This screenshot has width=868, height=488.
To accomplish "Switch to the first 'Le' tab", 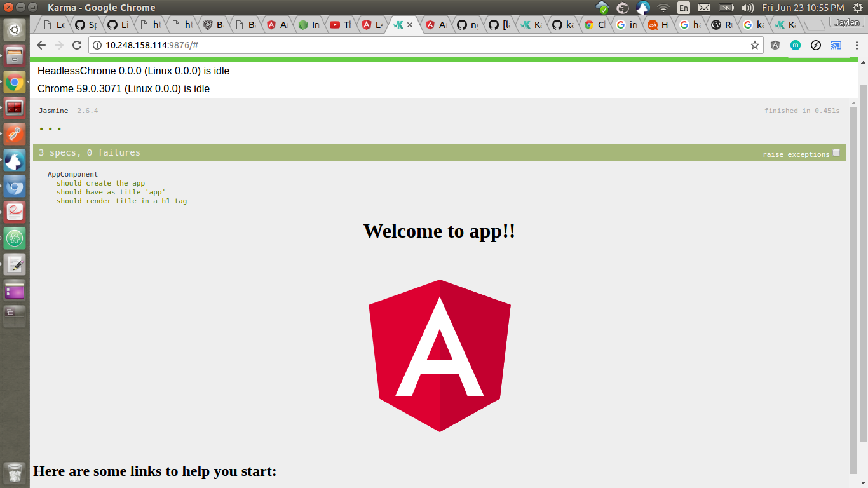I will (54, 25).
